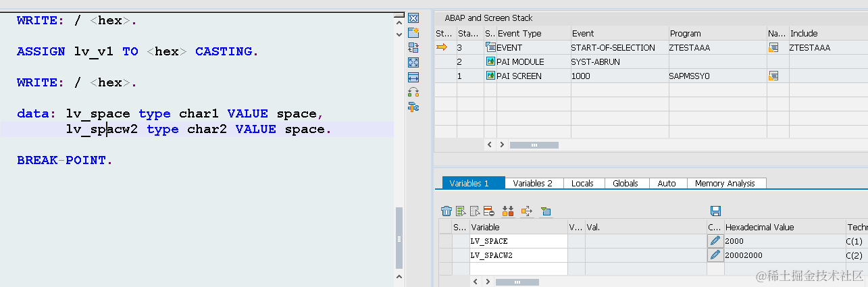The height and width of the screenshot is (287, 868).
Task: Click the stack table horizontal scrollbar thumb
Action: point(534,145)
